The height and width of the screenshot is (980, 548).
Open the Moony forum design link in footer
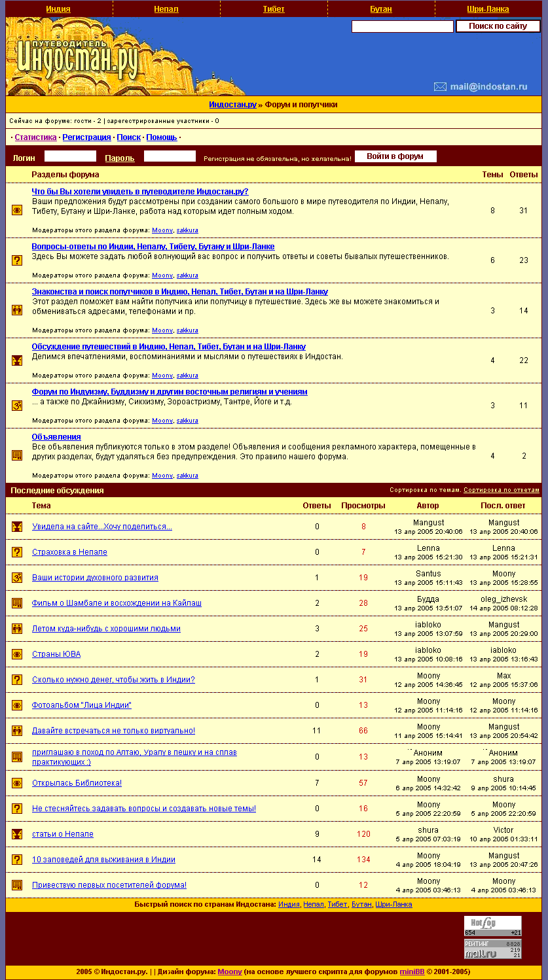pyautogui.click(x=230, y=972)
